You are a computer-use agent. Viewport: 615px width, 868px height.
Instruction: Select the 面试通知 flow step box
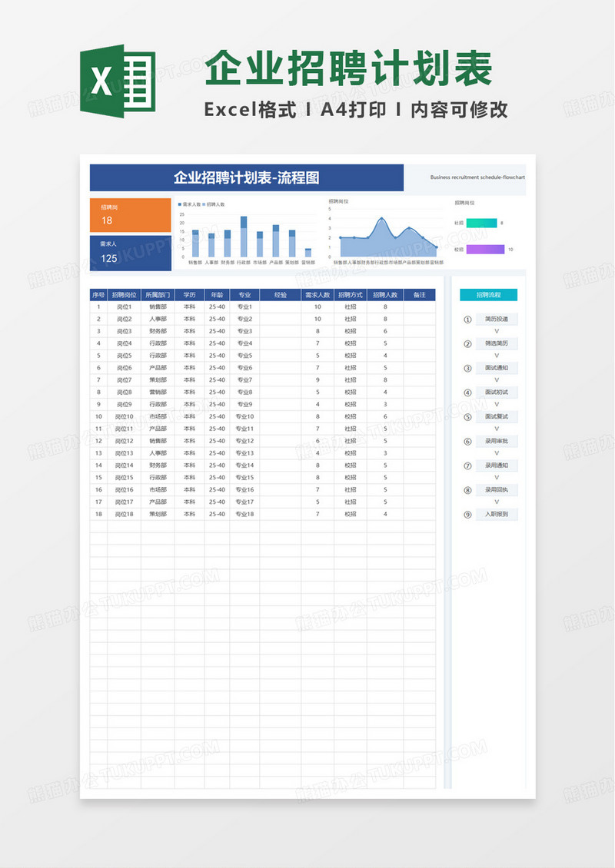click(497, 368)
